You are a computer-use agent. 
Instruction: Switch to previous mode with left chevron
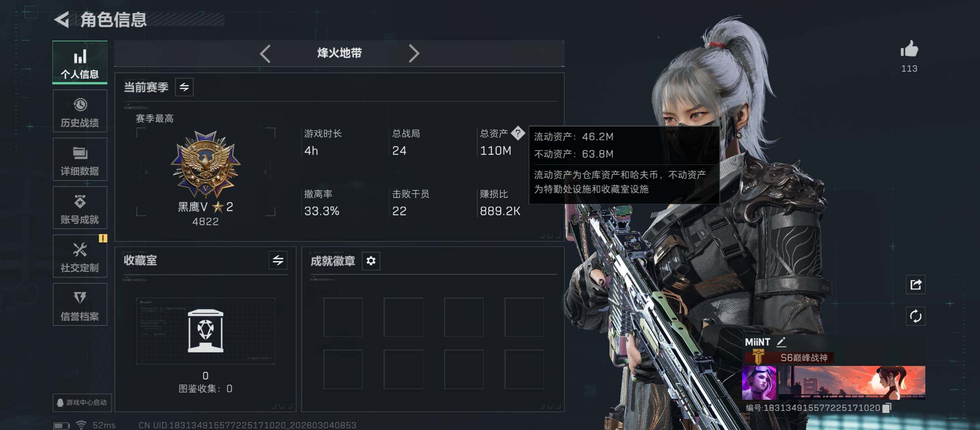[265, 53]
